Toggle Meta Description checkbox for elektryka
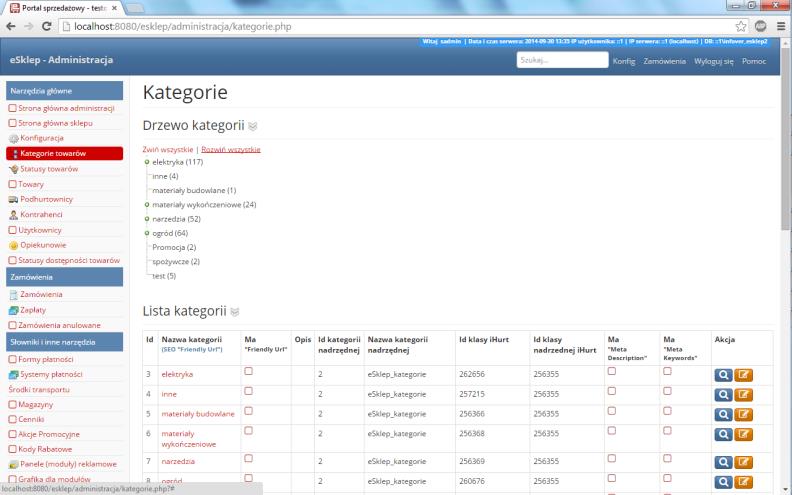Screen dimensions: 792x495 click(612, 371)
